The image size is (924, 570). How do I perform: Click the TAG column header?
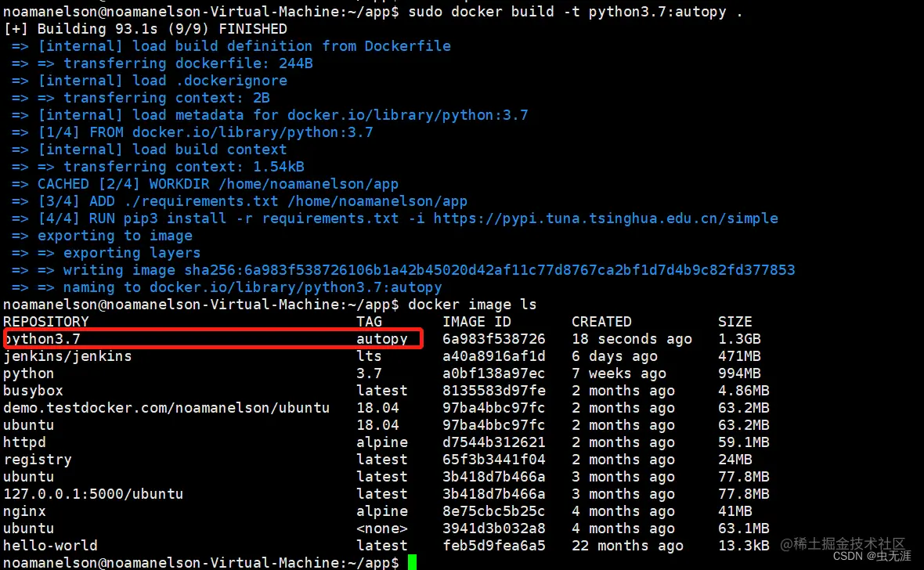(369, 322)
